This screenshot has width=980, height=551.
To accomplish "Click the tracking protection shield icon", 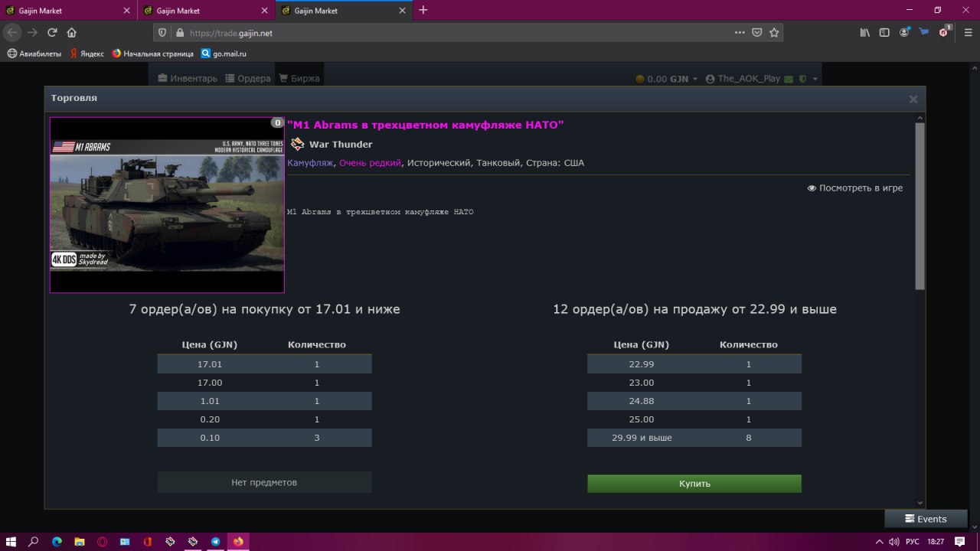I will pyautogui.click(x=162, y=33).
